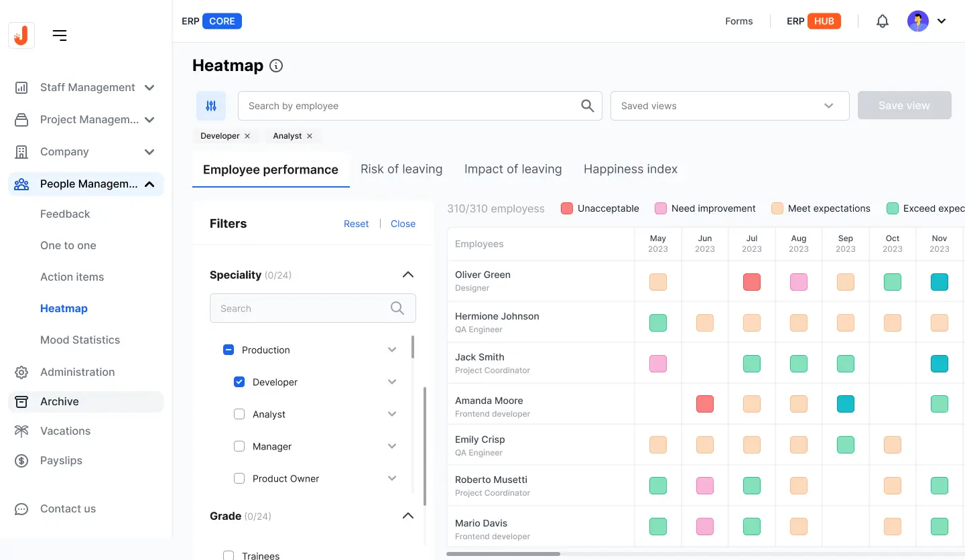Click Oliver Green's red July performance cell
Screen dimensions: 965x560
[751, 282]
